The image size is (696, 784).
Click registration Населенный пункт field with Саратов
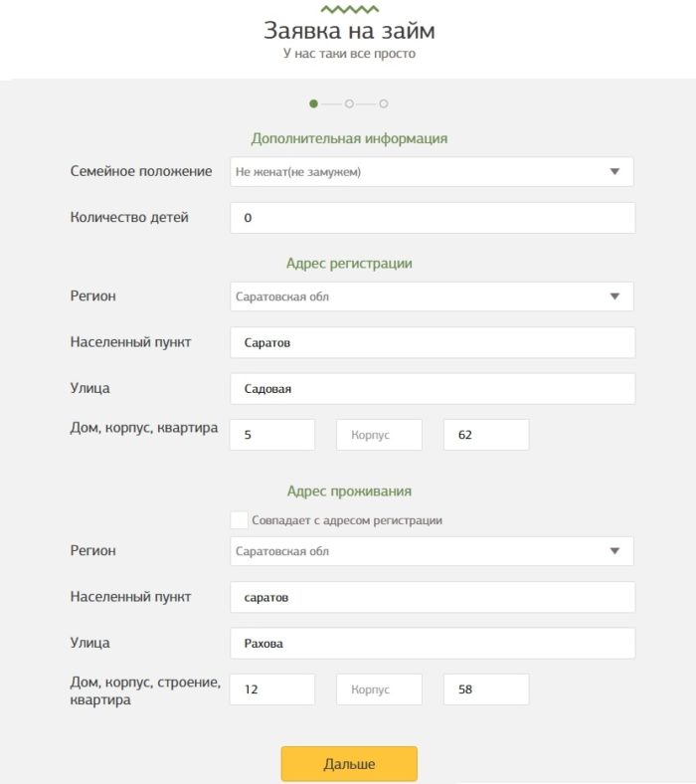coord(432,342)
